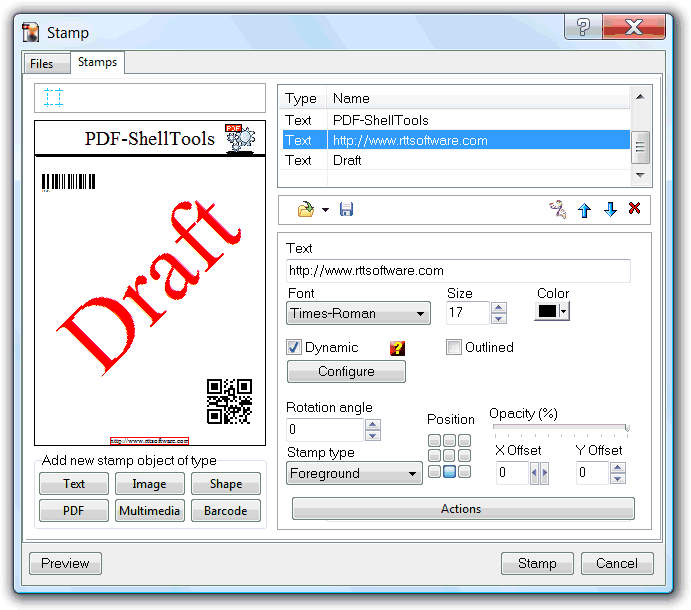Viewport: 691px width, 610px height.
Task: Select middle-left position square
Action: tap(435, 455)
